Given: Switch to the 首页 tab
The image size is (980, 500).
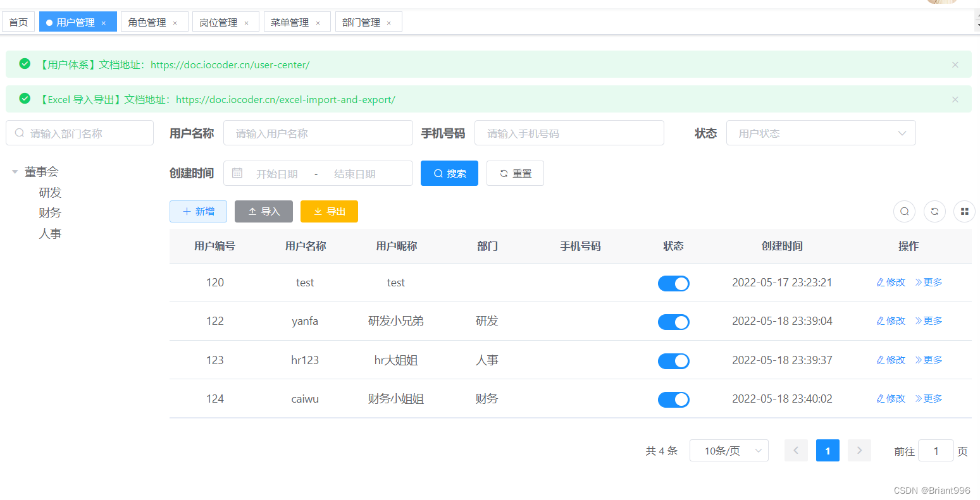Looking at the screenshot, I should tap(18, 22).
